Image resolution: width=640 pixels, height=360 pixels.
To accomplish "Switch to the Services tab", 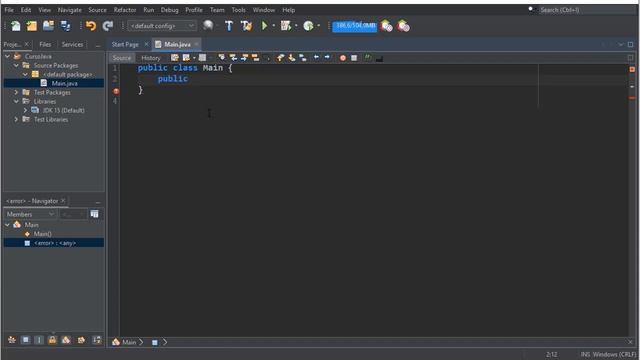I will 72,44.
